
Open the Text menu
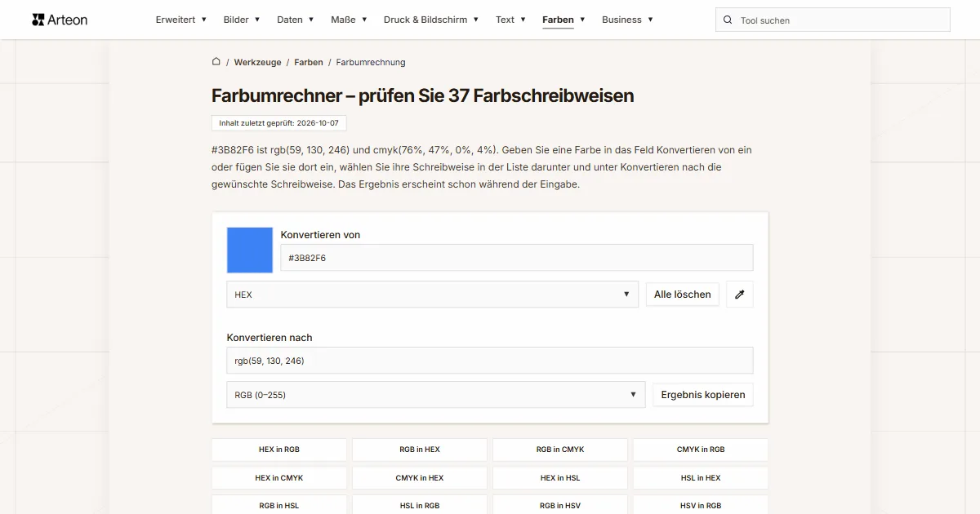click(510, 20)
